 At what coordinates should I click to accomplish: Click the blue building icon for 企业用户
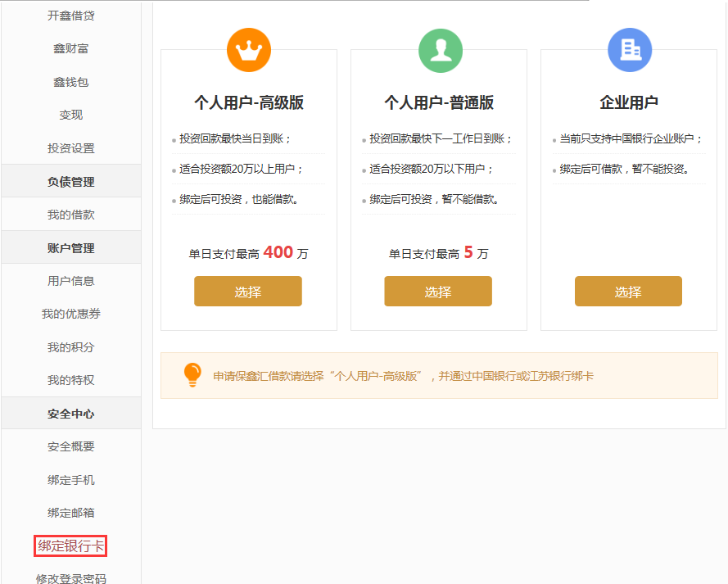point(630,50)
